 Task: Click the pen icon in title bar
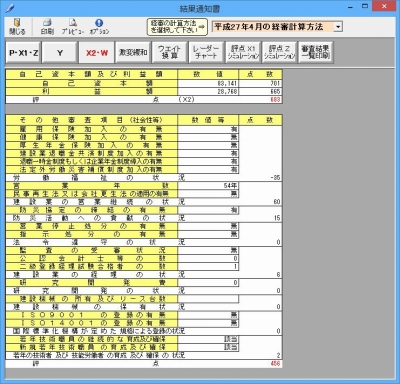pyautogui.click(x=10, y=8)
